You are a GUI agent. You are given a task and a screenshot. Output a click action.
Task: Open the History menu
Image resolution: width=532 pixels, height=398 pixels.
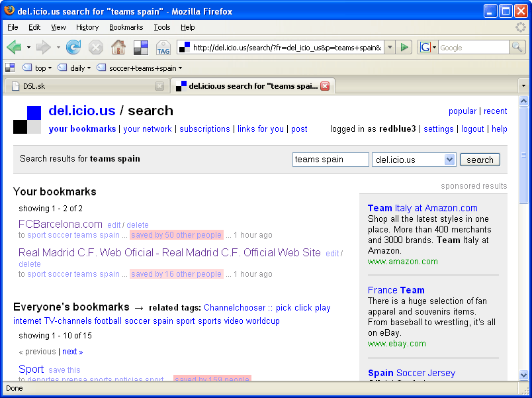87,27
